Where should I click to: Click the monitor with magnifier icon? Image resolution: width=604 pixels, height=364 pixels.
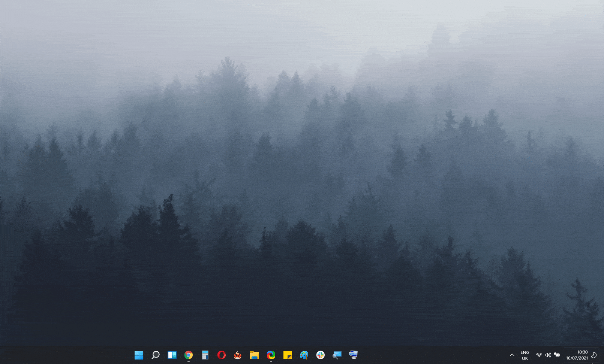tap(337, 355)
